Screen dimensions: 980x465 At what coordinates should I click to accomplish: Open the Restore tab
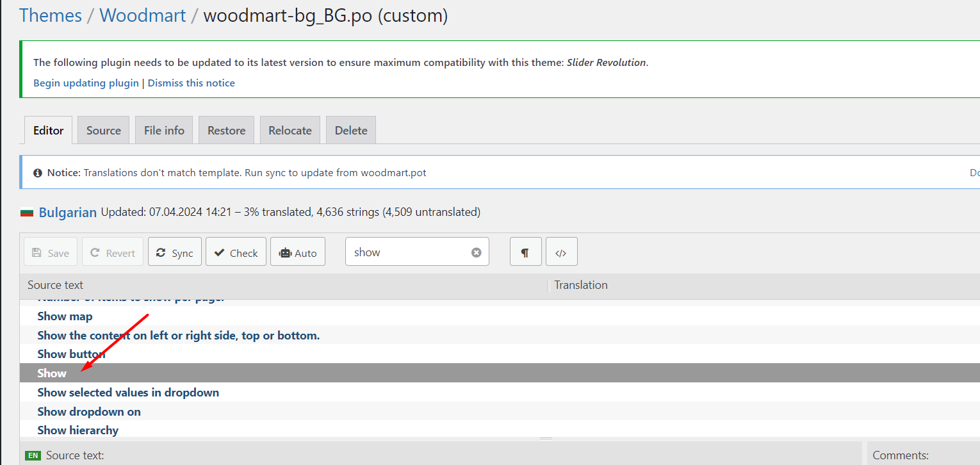(227, 130)
